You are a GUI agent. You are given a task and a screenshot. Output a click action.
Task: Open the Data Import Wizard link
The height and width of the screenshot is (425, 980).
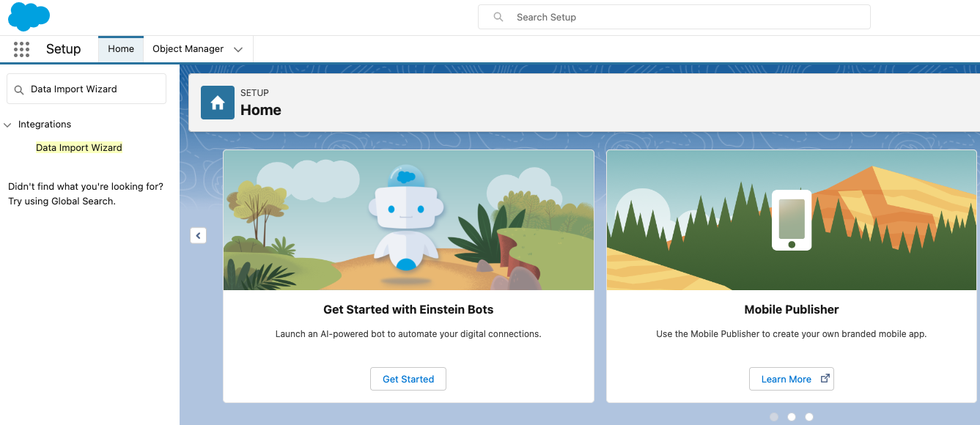79,147
